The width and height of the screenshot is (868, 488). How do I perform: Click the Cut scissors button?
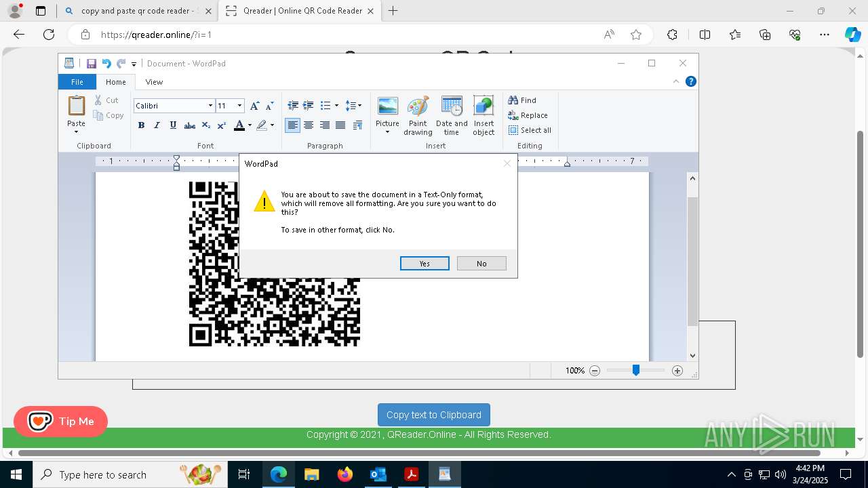coord(107,100)
